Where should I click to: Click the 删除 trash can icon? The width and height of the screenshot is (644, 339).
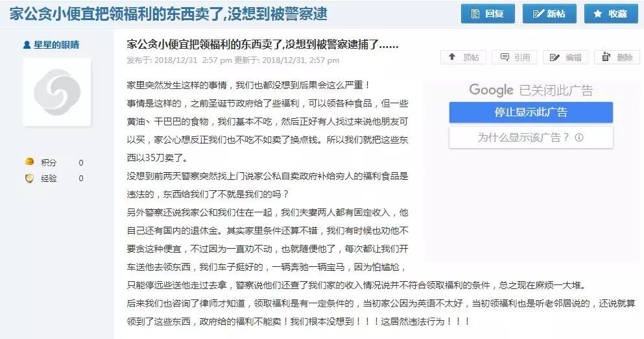coord(606,56)
